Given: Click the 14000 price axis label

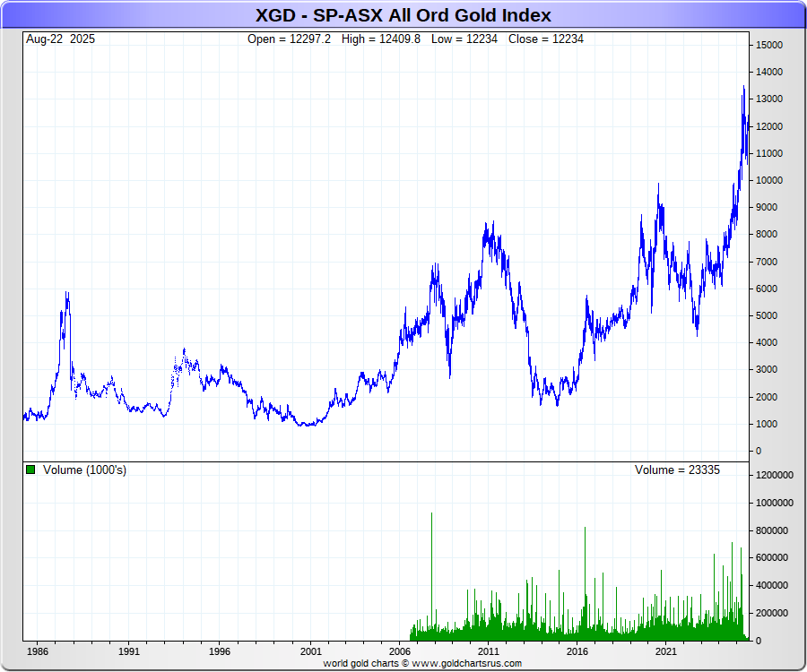Looking at the screenshot, I should pyautogui.click(x=769, y=72).
